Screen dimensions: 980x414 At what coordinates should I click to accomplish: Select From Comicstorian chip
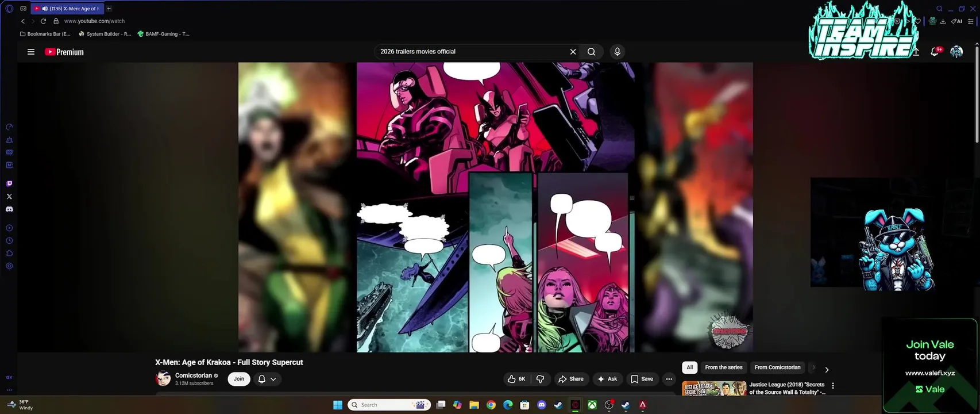(x=777, y=367)
